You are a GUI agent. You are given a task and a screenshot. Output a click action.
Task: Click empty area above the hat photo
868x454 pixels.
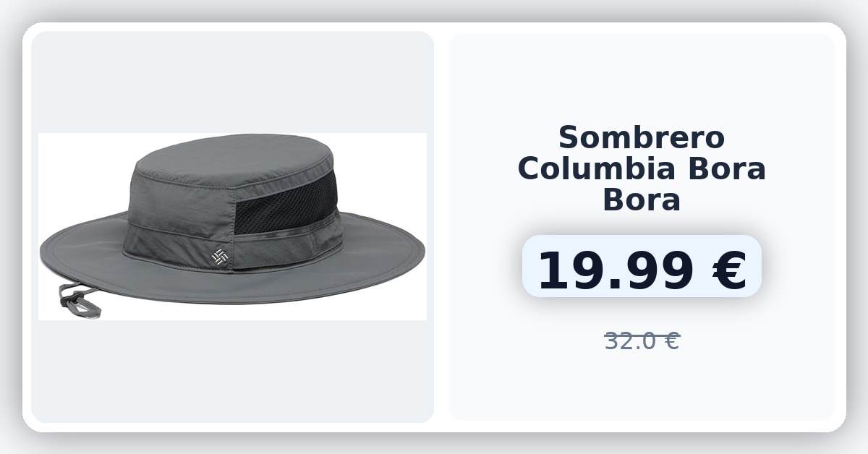tap(232, 82)
